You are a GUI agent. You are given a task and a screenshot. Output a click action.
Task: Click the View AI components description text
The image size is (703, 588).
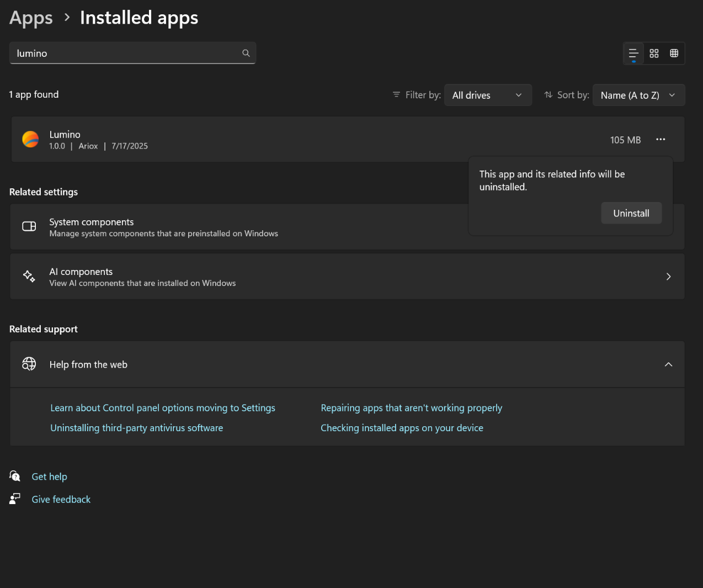(142, 283)
